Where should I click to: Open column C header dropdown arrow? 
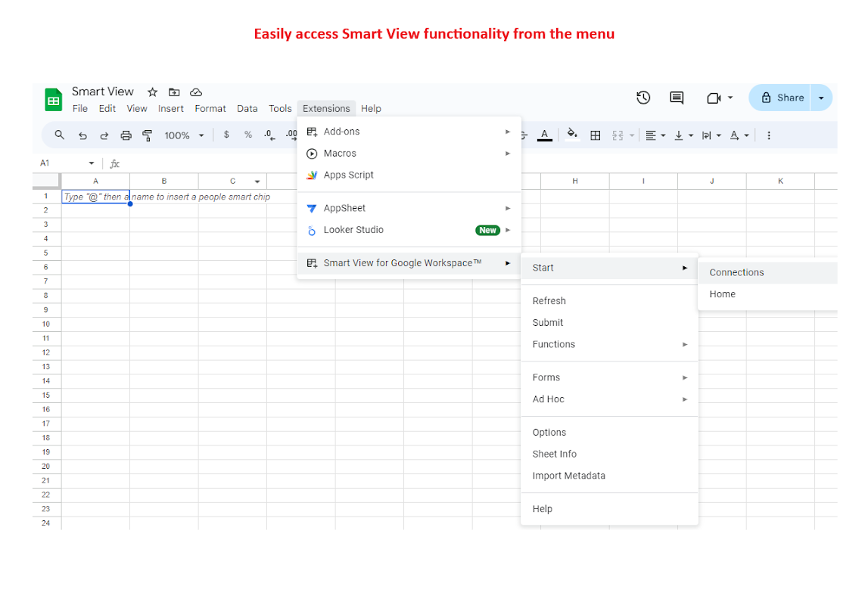pyautogui.click(x=257, y=181)
